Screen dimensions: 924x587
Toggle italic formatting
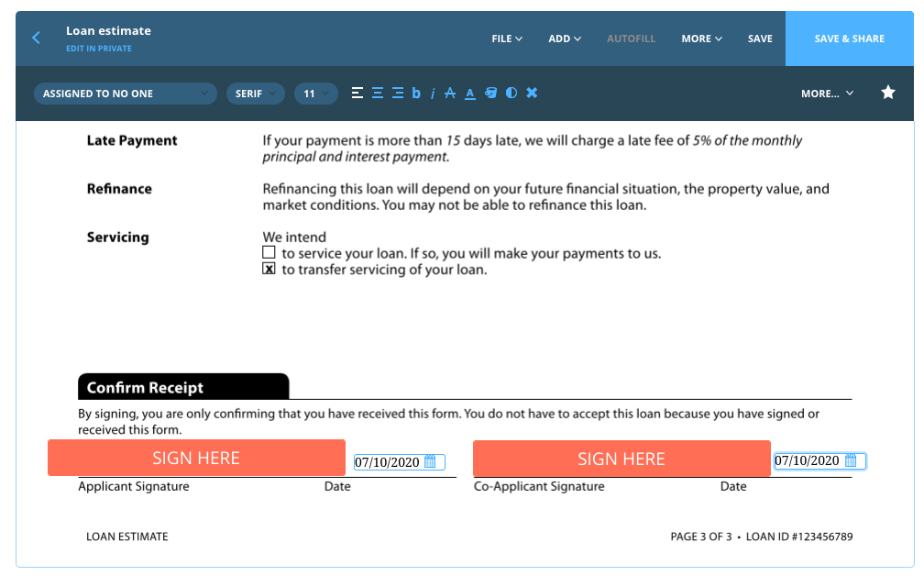tap(433, 94)
